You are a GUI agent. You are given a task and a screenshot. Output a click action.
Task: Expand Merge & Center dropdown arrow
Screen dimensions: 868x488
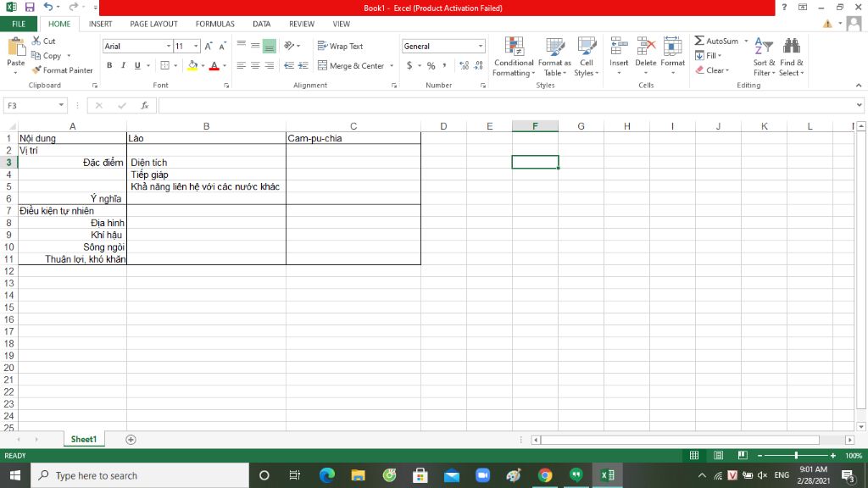[x=392, y=66]
